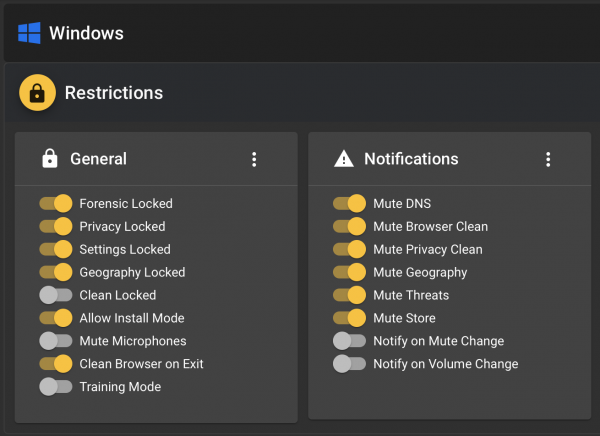
Task: Click the yellow Restrictions lock icon
Action: point(38,93)
